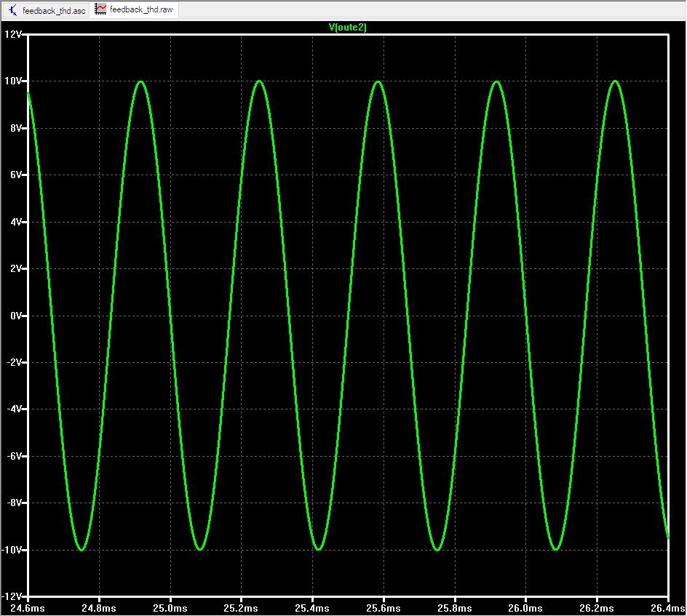Click the -4V vertical axis label
687x616 pixels.
pyautogui.click(x=15, y=409)
